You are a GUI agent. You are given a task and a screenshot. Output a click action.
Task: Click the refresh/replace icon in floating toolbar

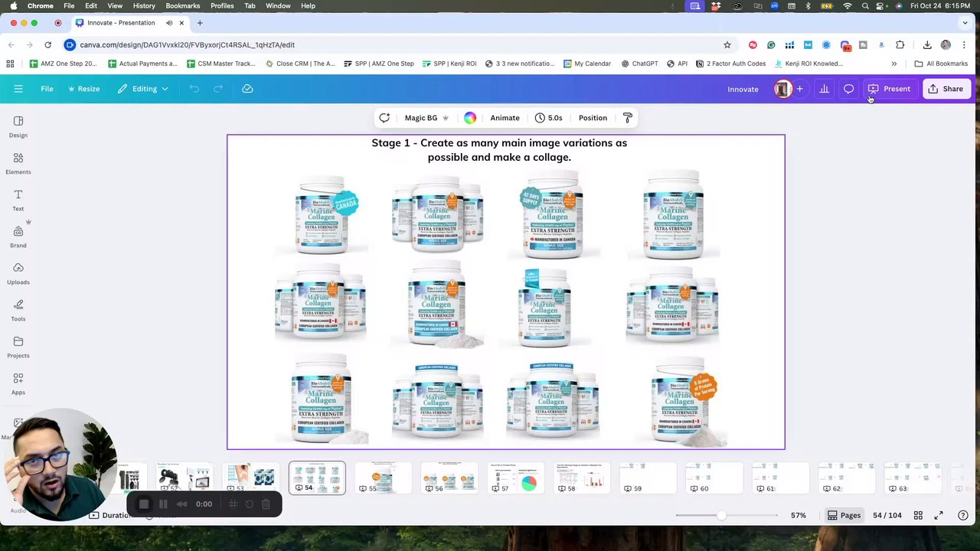point(384,118)
